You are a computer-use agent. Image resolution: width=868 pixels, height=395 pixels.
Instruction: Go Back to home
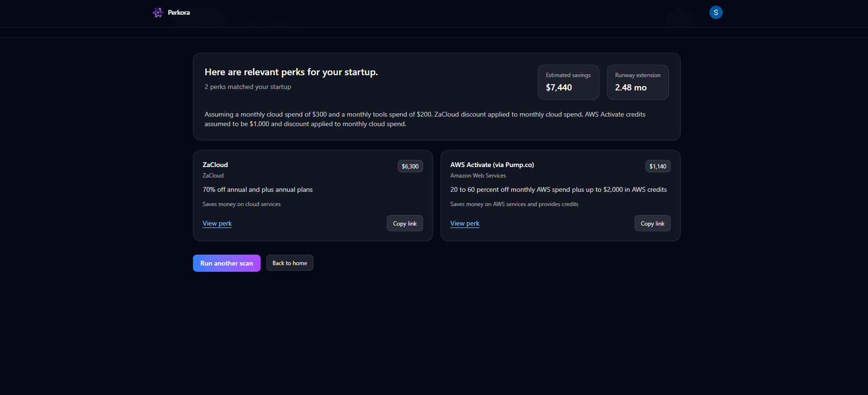tap(290, 263)
